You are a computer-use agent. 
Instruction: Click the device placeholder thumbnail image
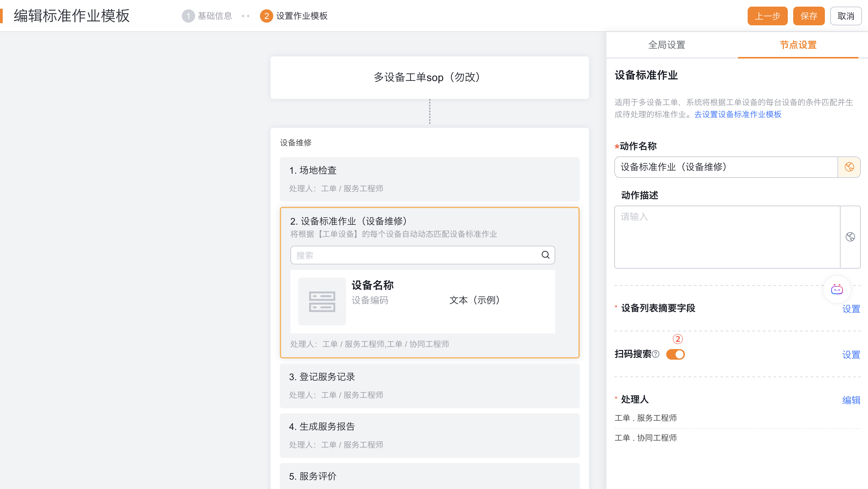pyautogui.click(x=322, y=301)
